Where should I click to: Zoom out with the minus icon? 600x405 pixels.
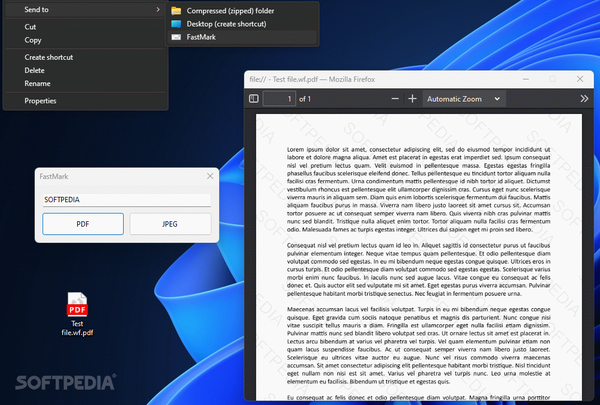coord(395,99)
